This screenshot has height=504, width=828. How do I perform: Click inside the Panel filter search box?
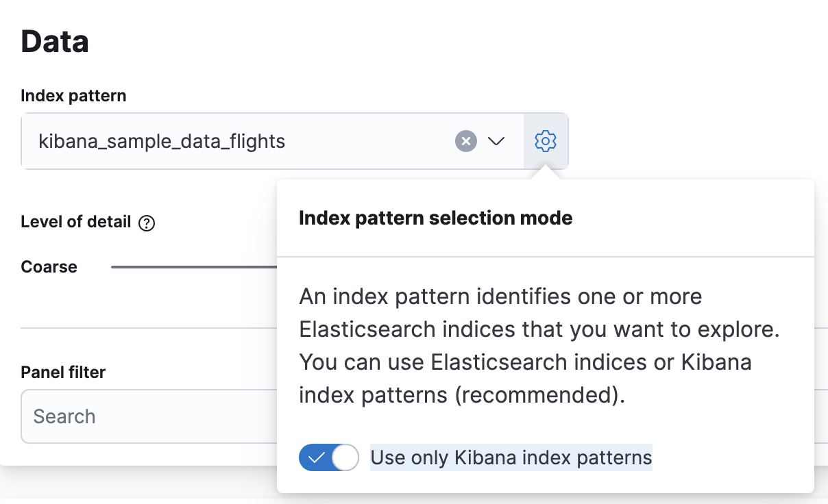[x=137, y=416]
